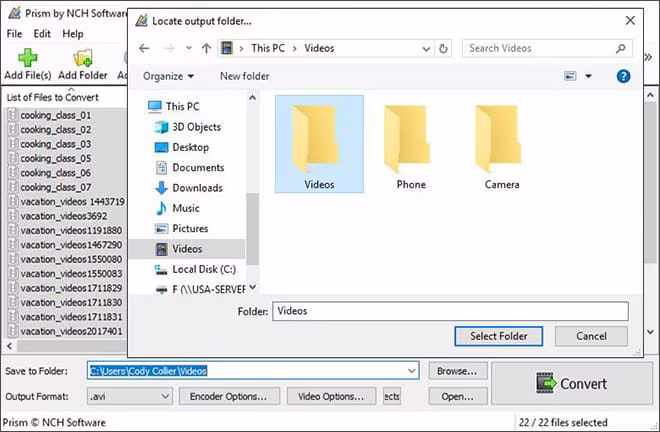Expand the Output Format .avi dropdown
The width and height of the screenshot is (660, 432).
tap(165, 396)
